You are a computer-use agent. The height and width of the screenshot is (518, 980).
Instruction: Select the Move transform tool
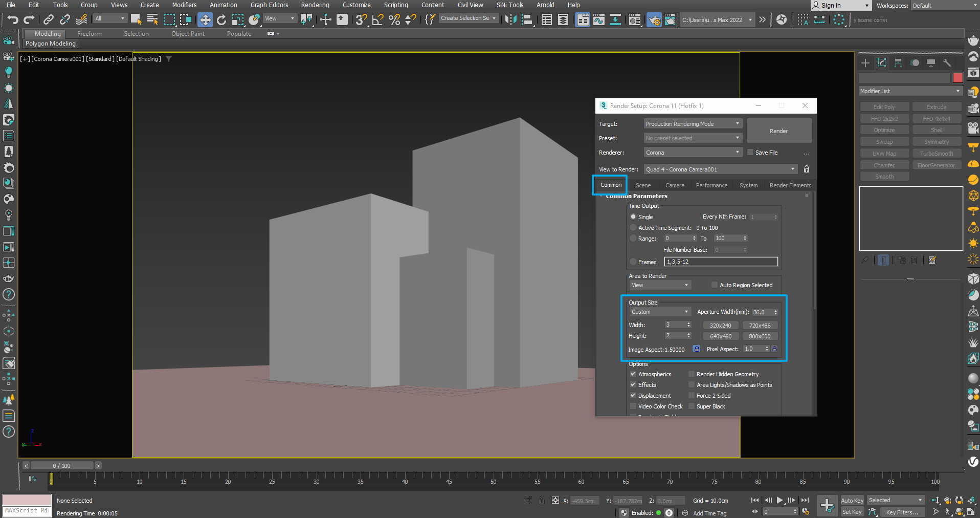(205, 20)
